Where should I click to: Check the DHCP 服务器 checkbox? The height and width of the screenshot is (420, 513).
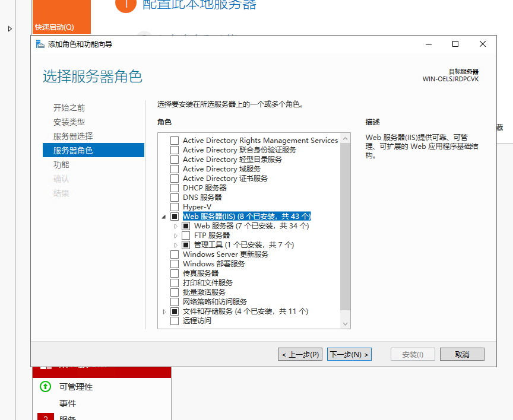(174, 187)
